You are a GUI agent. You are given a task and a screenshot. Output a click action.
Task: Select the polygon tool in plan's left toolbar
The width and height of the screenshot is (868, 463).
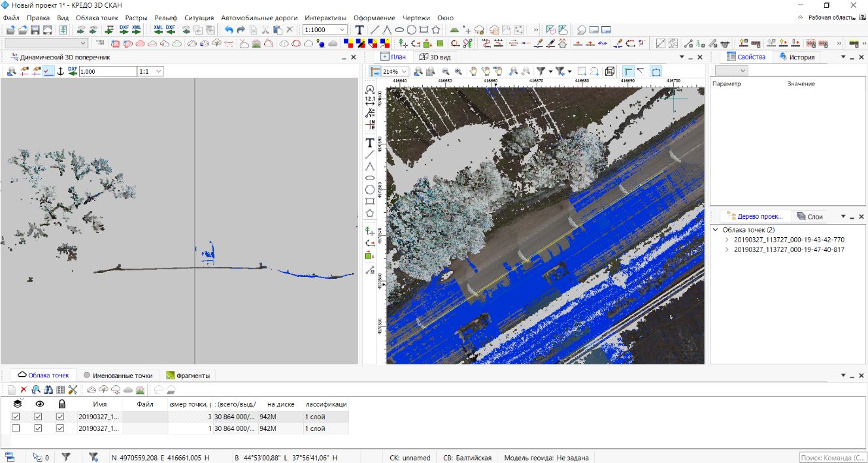370,213
